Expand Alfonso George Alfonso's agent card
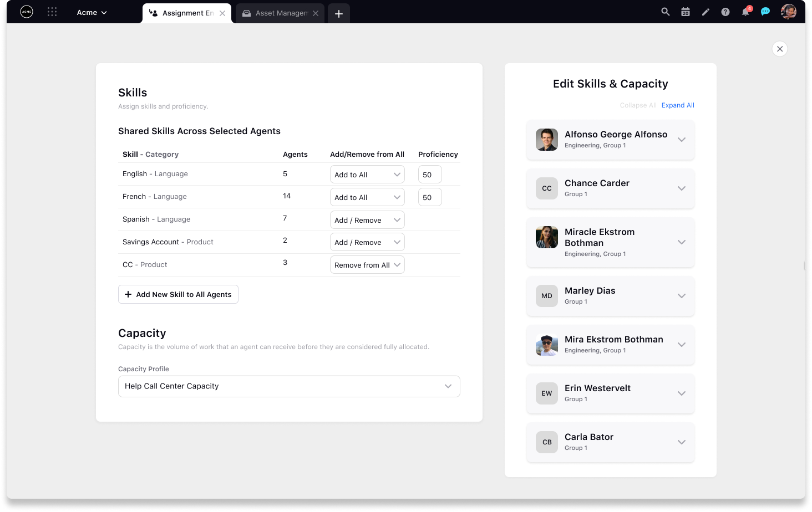The width and height of the screenshot is (812, 512). pos(681,140)
